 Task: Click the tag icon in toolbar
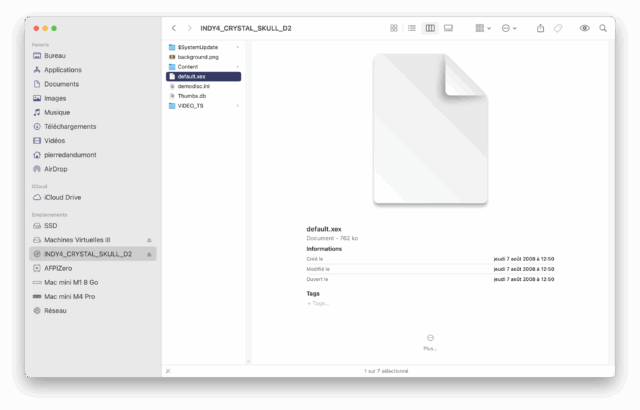point(558,28)
